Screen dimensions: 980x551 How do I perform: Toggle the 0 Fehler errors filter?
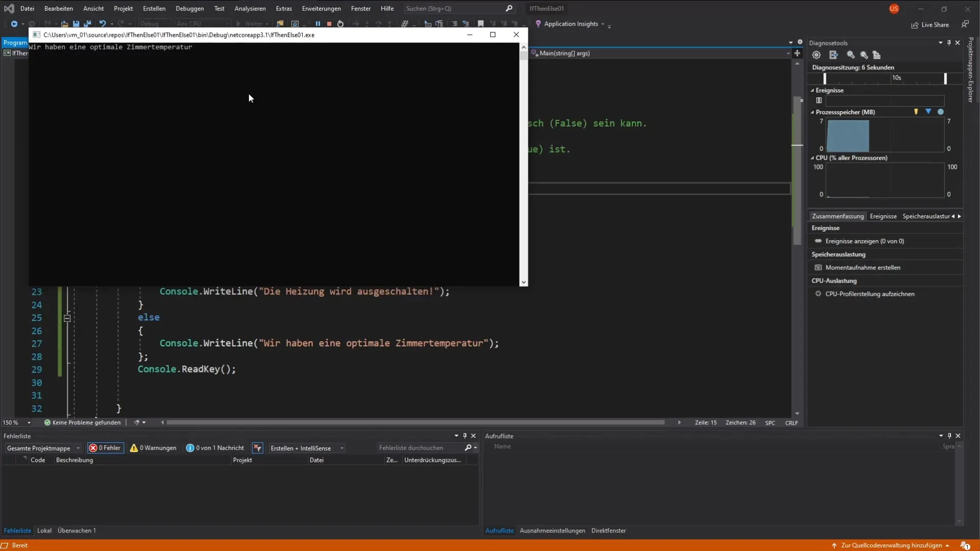106,448
